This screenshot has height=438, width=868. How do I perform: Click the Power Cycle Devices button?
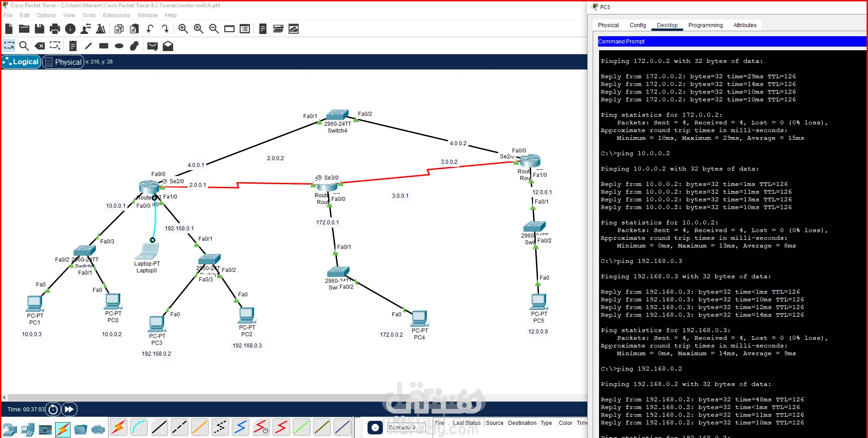[53, 409]
